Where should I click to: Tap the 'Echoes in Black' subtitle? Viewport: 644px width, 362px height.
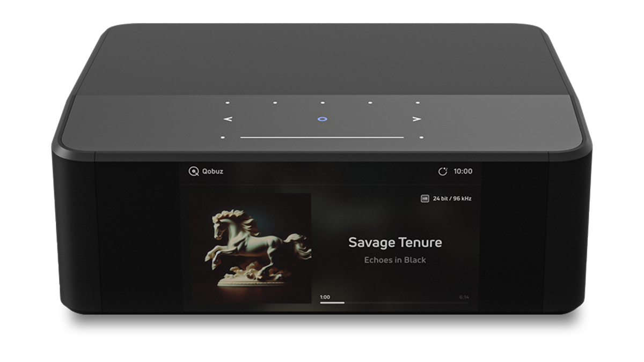pos(395,260)
